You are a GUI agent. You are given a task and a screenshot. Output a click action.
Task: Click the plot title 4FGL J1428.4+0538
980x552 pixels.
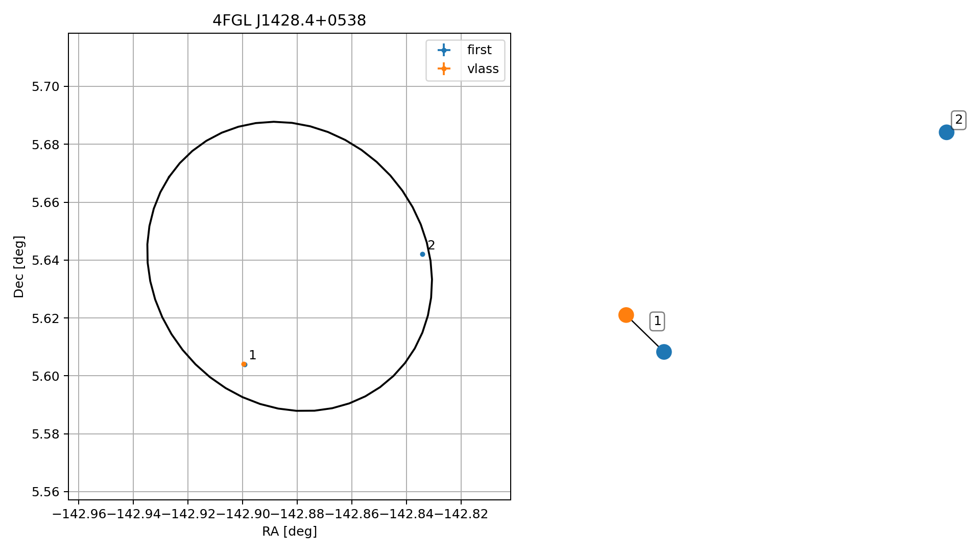[x=289, y=20]
